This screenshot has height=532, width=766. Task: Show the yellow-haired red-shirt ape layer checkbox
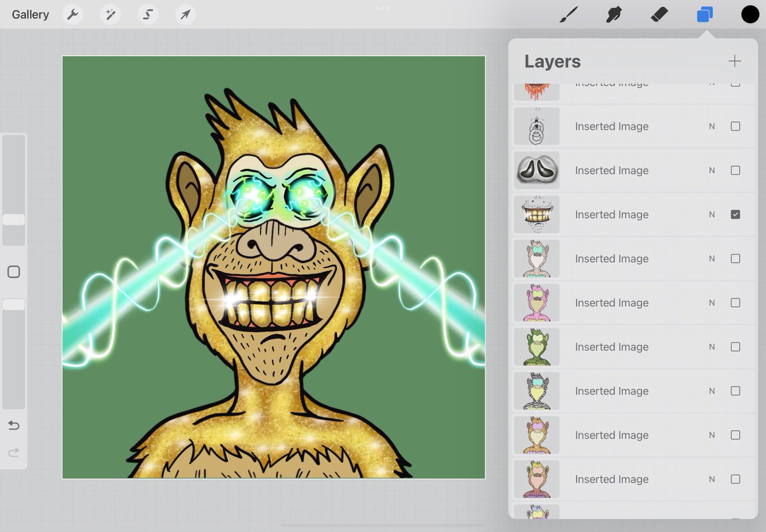[735, 478]
